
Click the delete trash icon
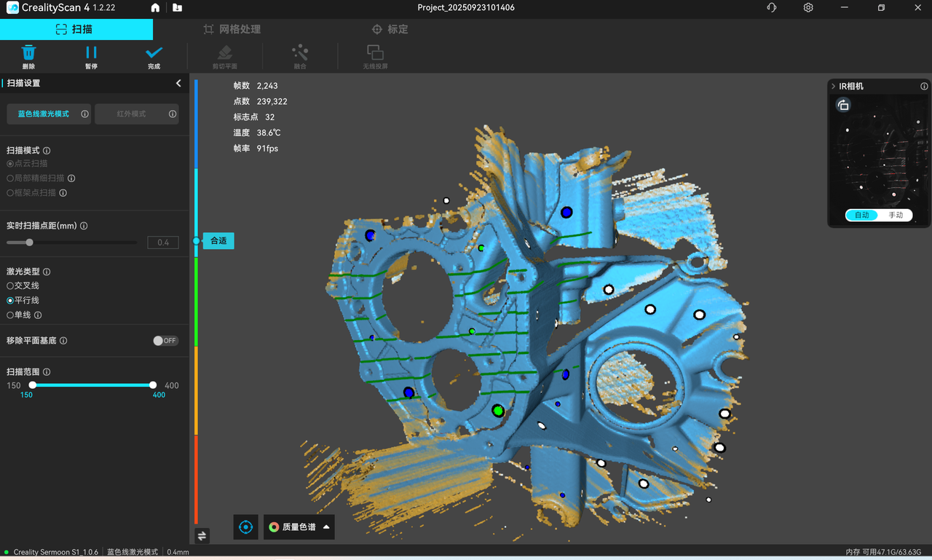(28, 53)
